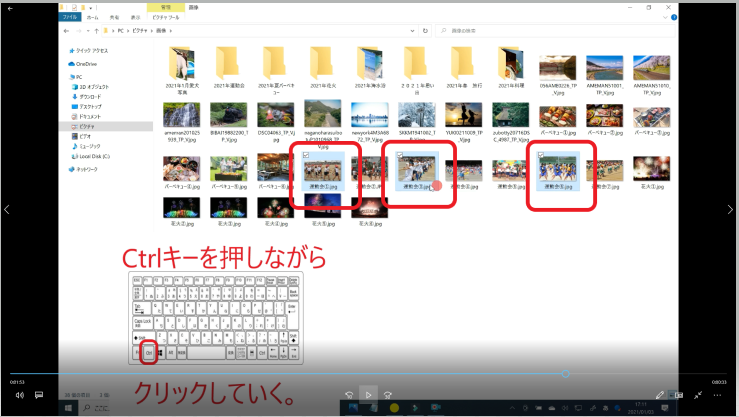Toggle checkbox on the rightmost highlighted 運動会 photo
The height and width of the screenshot is (417, 739).
[541, 156]
